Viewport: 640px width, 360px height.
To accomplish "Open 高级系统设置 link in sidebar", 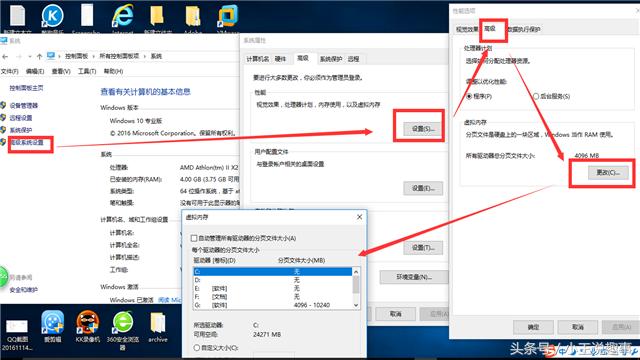I will pos(27,142).
